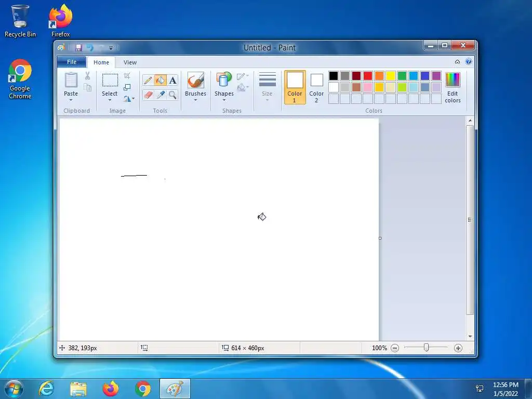Select the Color picker eyedropper tool
The image size is (532, 399).
tap(160, 95)
